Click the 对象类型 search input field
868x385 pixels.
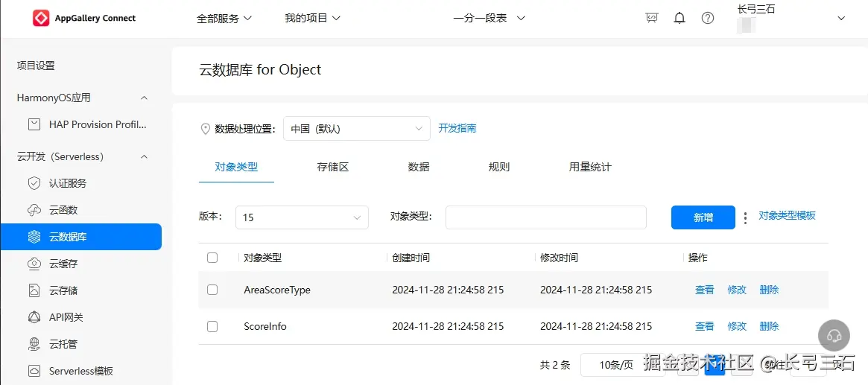pyautogui.click(x=545, y=217)
